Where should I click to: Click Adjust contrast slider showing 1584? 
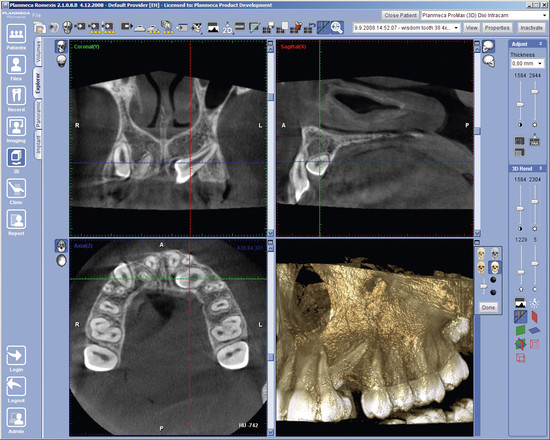click(520, 105)
